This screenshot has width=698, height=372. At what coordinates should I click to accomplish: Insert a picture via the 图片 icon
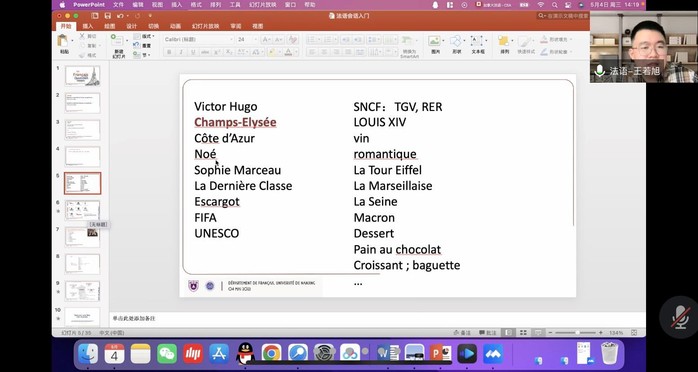(434, 41)
